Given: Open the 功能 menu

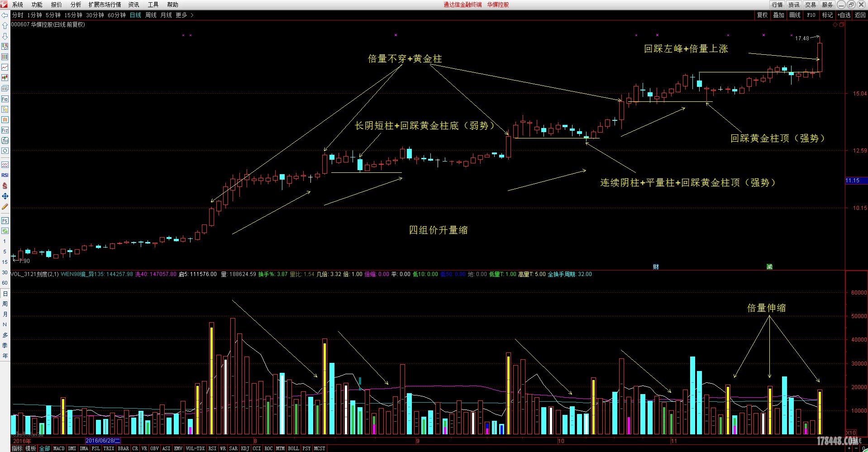Looking at the screenshot, I should tap(37, 5).
